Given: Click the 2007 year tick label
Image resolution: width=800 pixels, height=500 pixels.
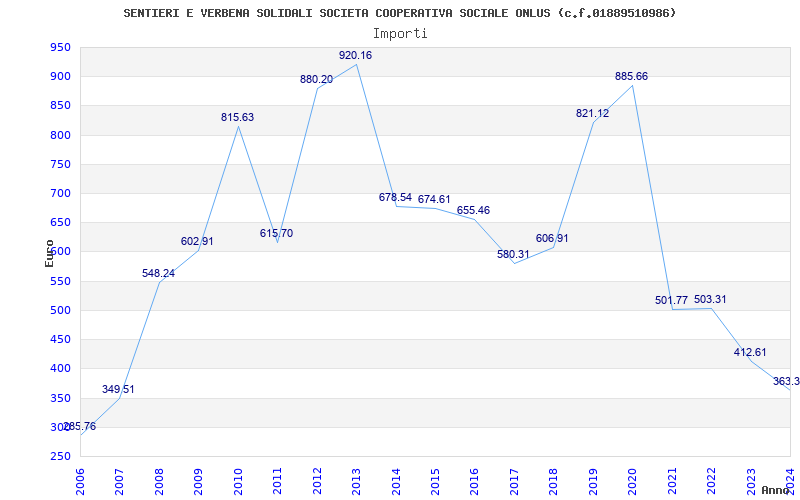Looking at the screenshot, I should tap(120, 482).
